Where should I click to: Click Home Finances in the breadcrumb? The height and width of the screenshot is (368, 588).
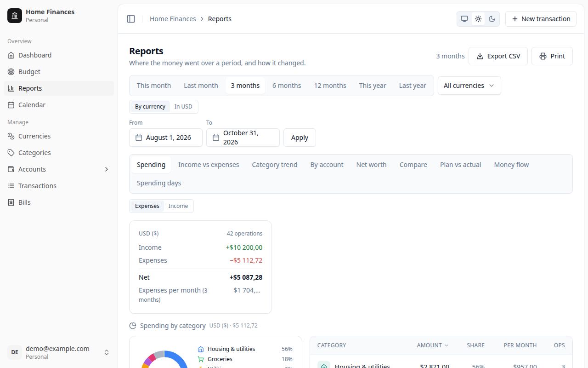click(x=173, y=19)
